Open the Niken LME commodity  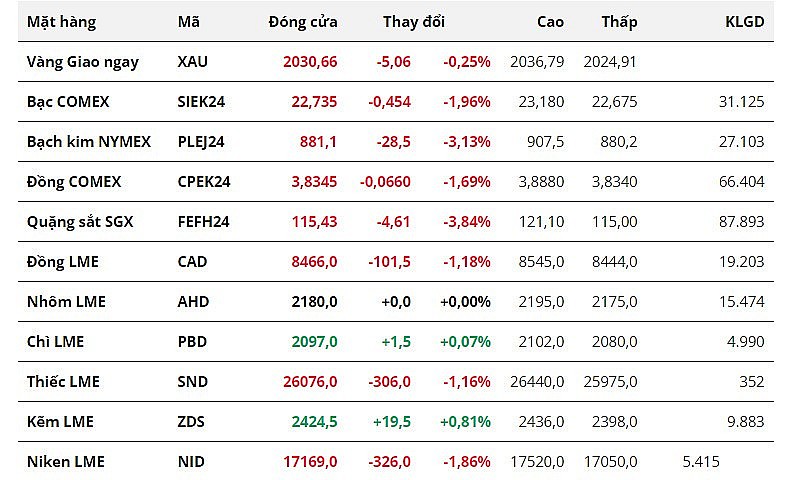coord(65,461)
